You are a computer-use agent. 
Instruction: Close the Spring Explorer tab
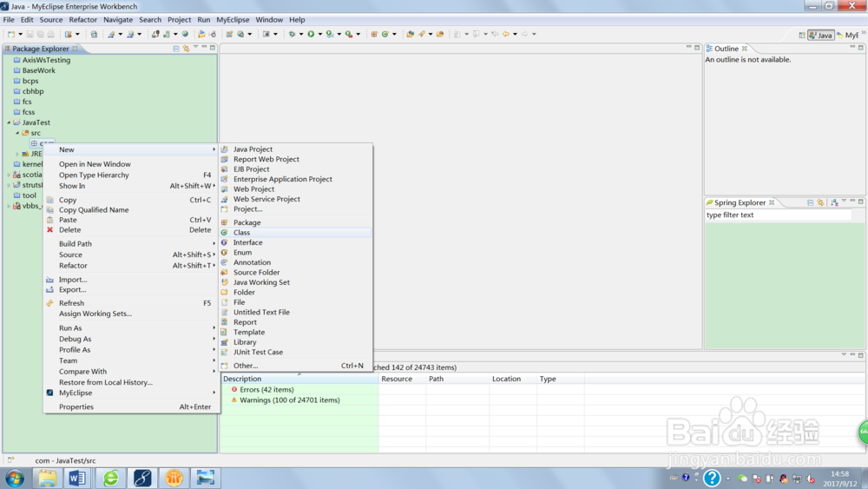pos(772,202)
